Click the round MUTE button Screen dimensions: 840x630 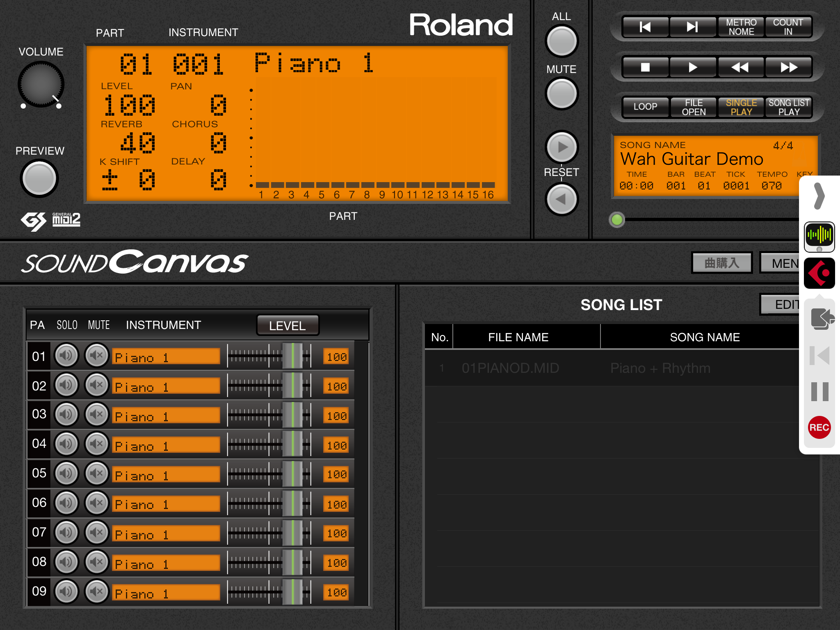click(562, 94)
